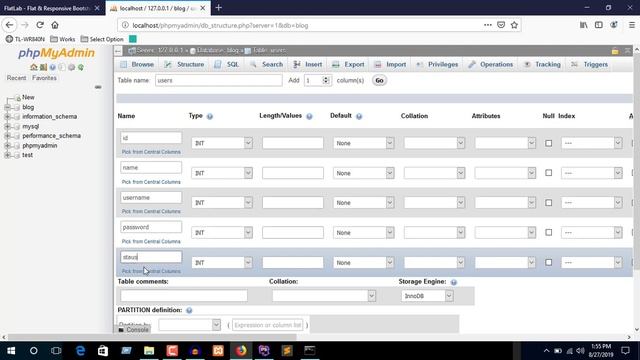Open Favorites link in sidebar
Image resolution: width=640 pixels, height=360 pixels.
tap(44, 78)
